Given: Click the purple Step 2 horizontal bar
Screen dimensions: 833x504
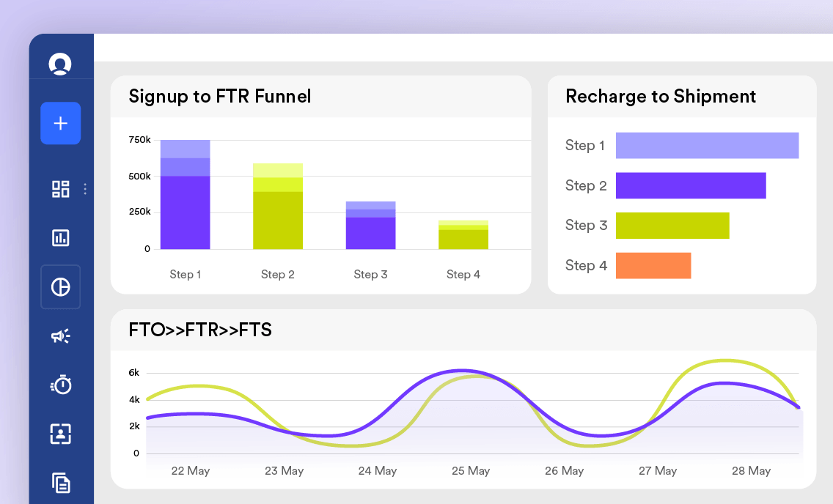Looking at the screenshot, I should point(691,185).
